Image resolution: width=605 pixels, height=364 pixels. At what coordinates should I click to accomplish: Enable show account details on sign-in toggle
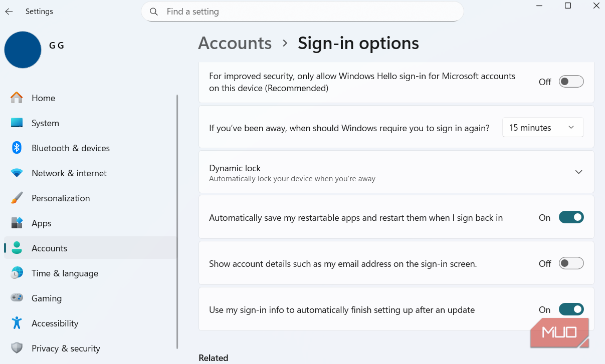[x=571, y=263]
